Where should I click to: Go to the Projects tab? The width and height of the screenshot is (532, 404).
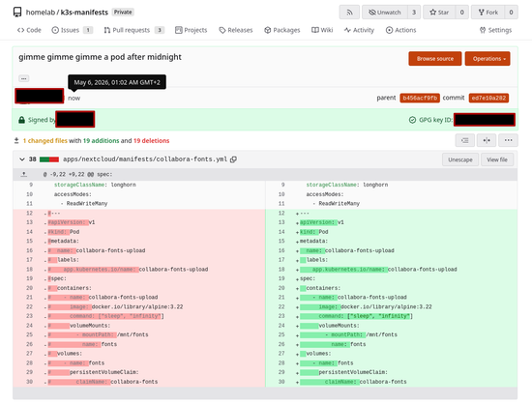(x=191, y=30)
